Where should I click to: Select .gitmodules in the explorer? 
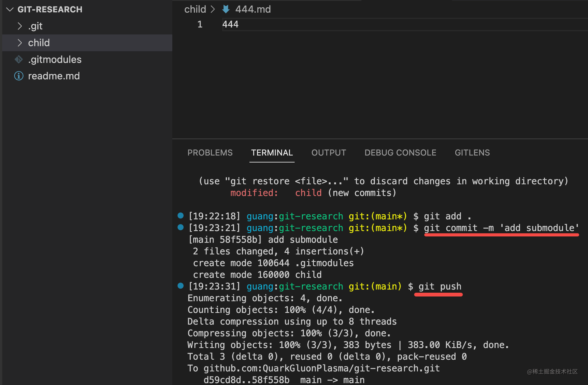[55, 59]
